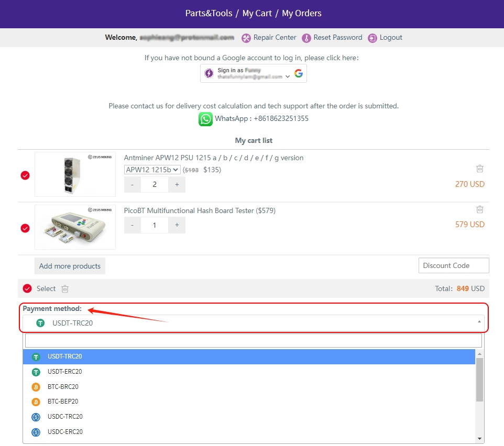Click trash icon next to Select
The width and height of the screenshot is (504, 446).
point(65,289)
